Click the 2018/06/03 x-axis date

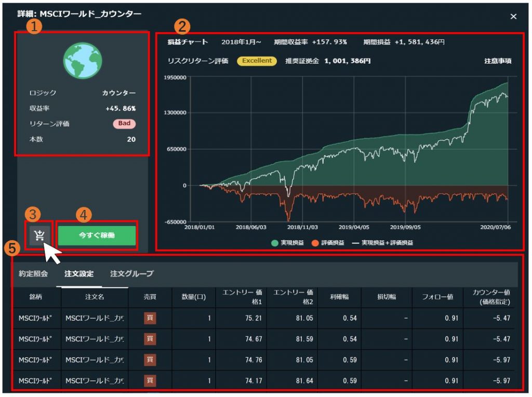(251, 227)
